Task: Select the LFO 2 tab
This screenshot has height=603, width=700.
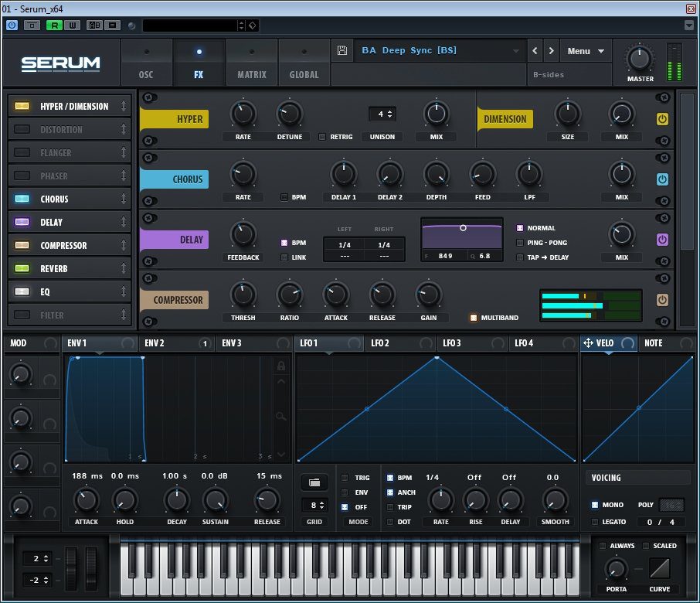Action: [x=400, y=343]
